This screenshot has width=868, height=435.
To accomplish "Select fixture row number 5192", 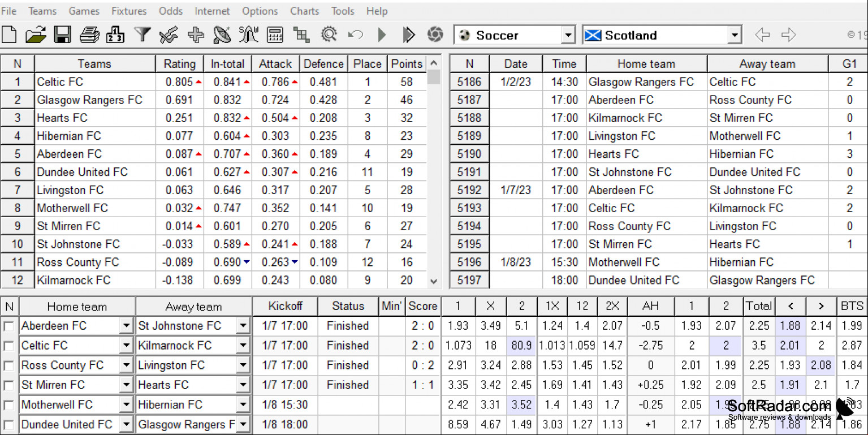I will (469, 190).
